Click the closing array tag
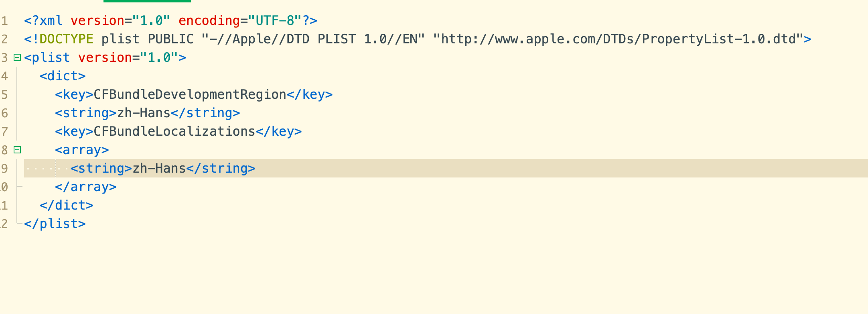Viewport: 868px width, 314px height. pyautogui.click(x=86, y=187)
